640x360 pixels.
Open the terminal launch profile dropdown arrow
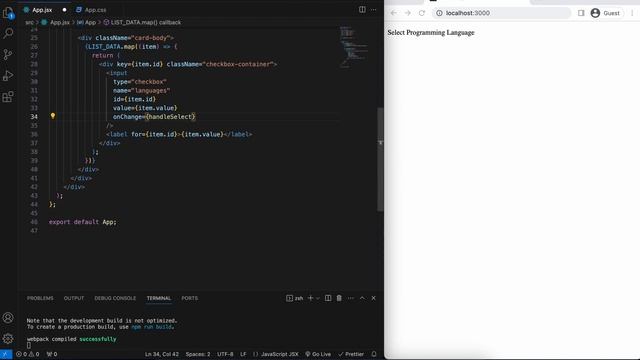(x=318, y=298)
